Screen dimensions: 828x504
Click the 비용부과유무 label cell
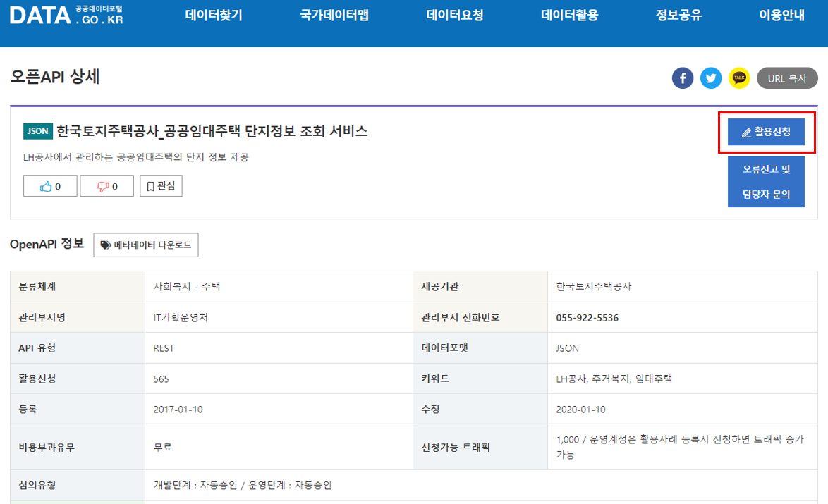tap(78, 447)
